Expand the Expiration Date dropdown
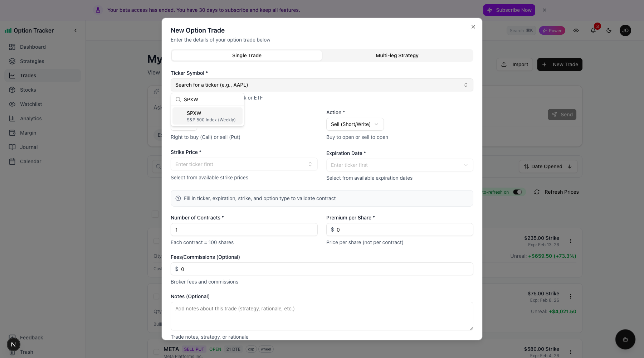This screenshot has width=644, height=358. pyautogui.click(x=400, y=165)
